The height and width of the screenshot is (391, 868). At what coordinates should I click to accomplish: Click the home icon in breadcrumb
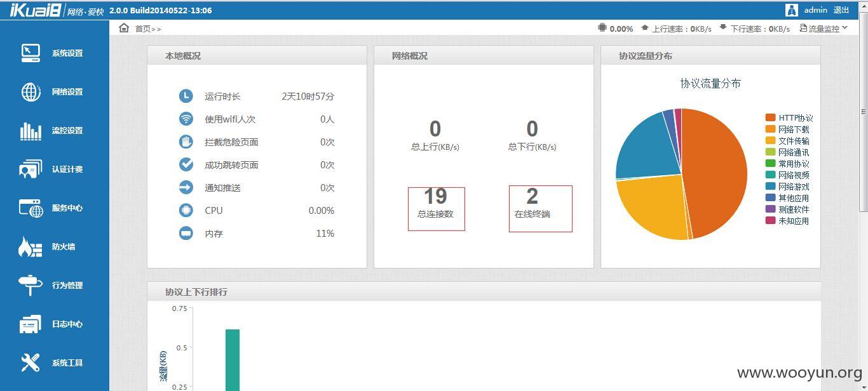click(124, 28)
